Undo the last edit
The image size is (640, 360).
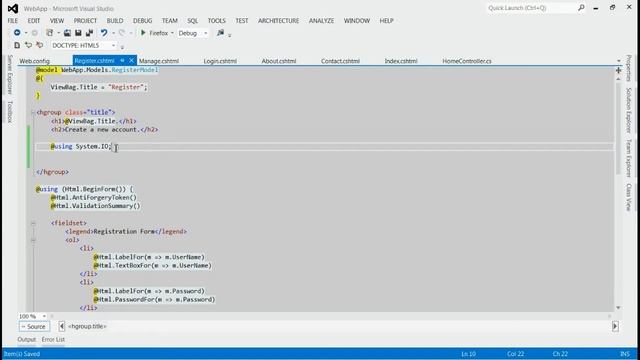click(104, 33)
